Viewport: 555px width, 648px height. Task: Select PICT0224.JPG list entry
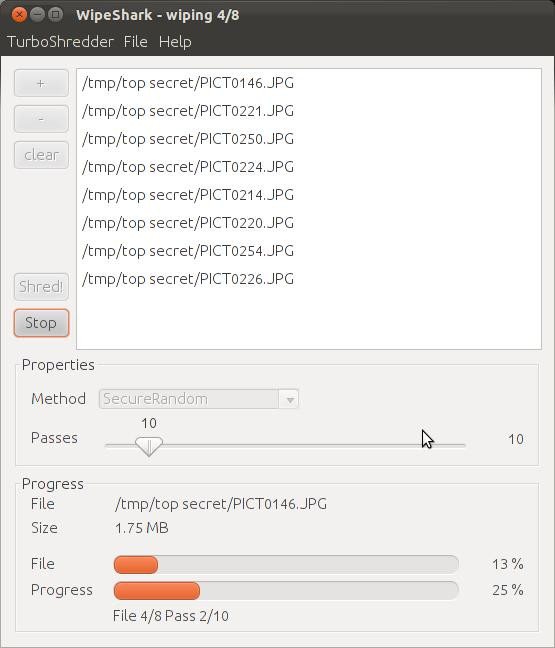(x=309, y=167)
